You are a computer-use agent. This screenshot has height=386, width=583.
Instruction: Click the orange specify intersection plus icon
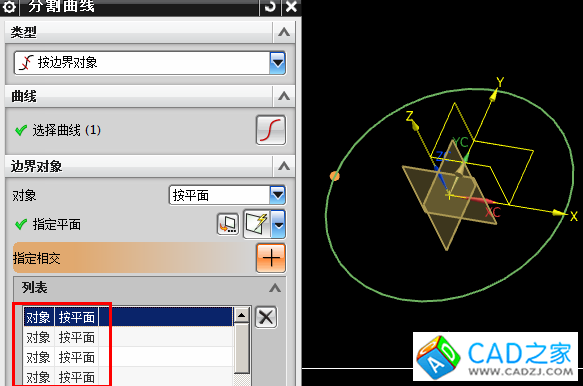coord(271,258)
